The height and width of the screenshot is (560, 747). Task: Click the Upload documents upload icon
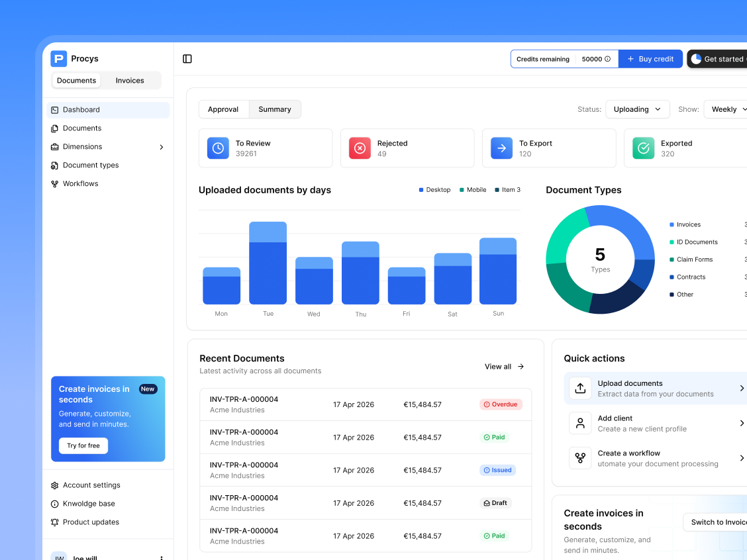[x=580, y=388]
